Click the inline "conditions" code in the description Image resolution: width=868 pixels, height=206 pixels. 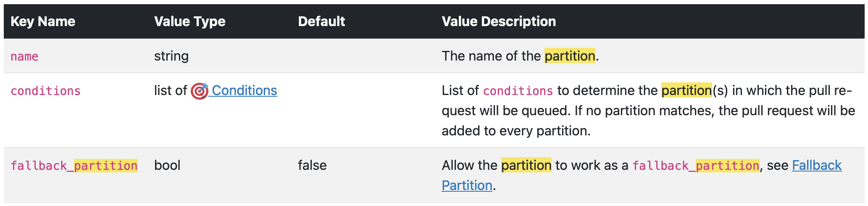coord(518,91)
